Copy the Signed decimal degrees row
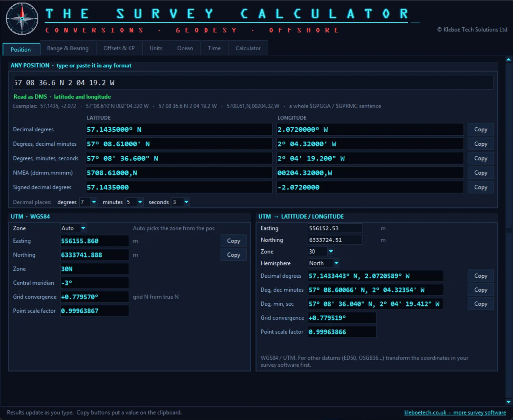Image resolution: width=513 pixels, height=420 pixels. [x=481, y=187]
